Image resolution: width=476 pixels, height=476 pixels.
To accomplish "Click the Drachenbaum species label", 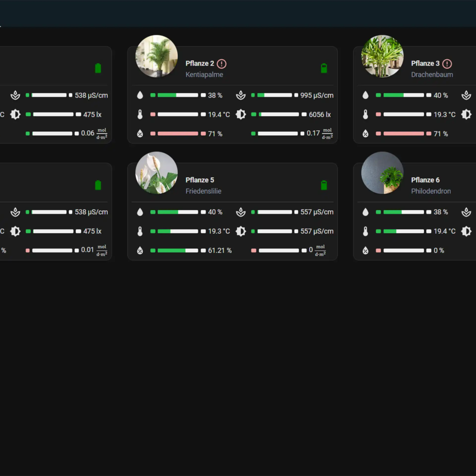I will [x=432, y=75].
